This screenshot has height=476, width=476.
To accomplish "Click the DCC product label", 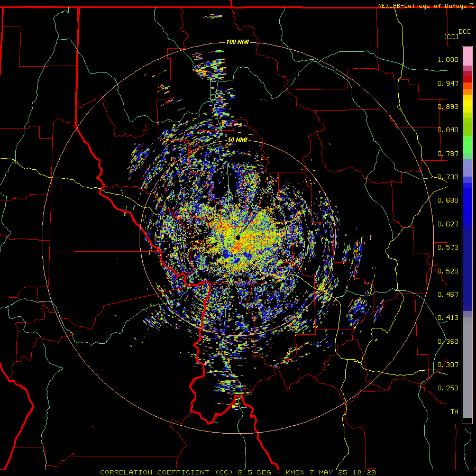I will pyautogui.click(x=464, y=32).
